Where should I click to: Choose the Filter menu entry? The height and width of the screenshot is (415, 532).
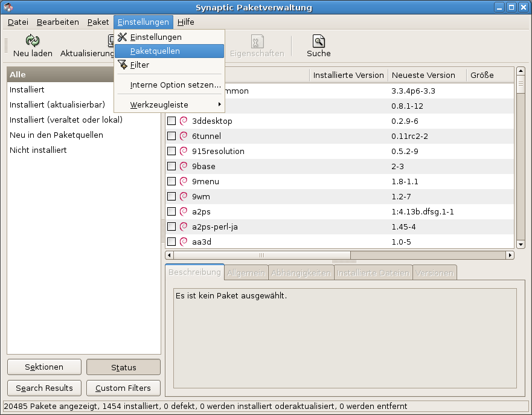(169, 65)
